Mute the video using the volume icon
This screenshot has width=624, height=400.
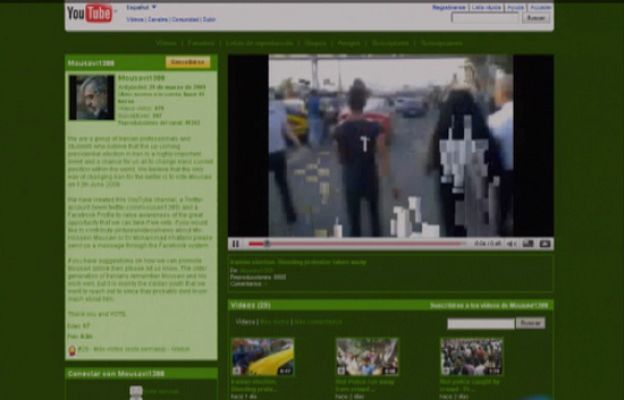tap(513, 243)
